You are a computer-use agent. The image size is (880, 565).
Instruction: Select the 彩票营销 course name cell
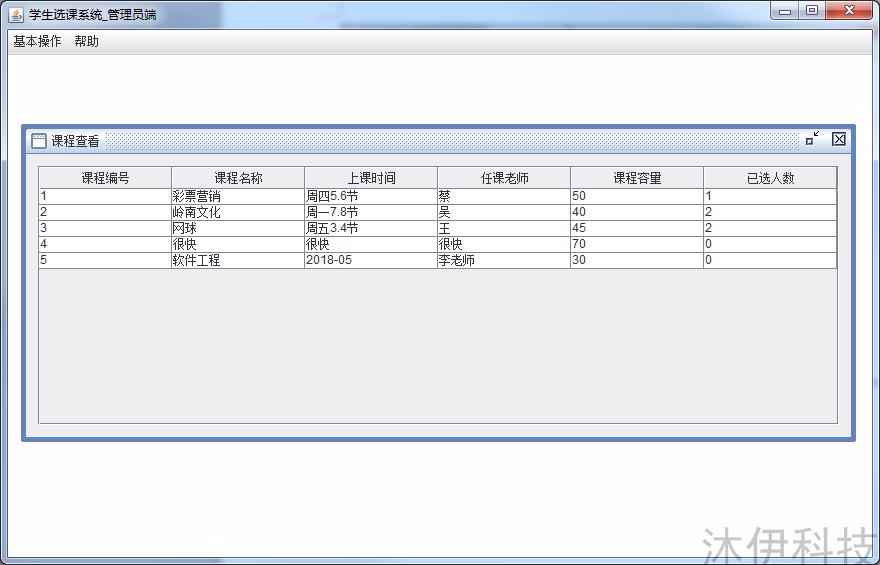pos(238,196)
